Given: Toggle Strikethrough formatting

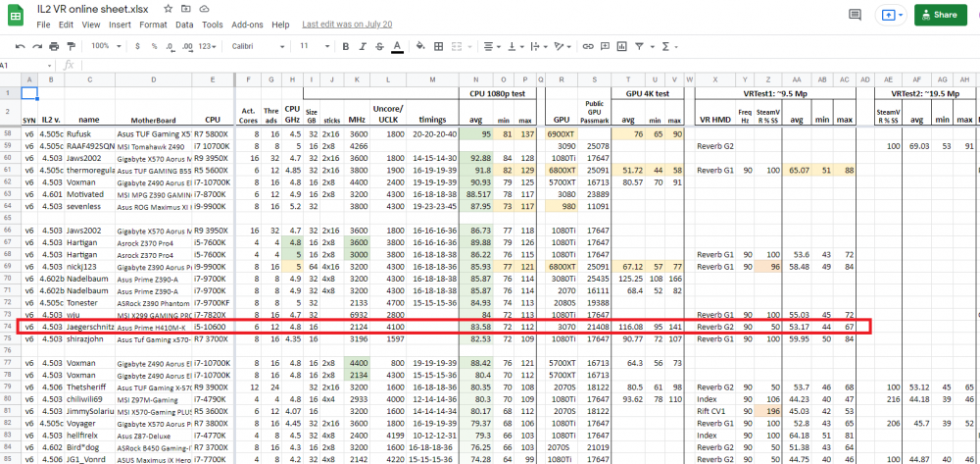Looking at the screenshot, I should (378, 46).
